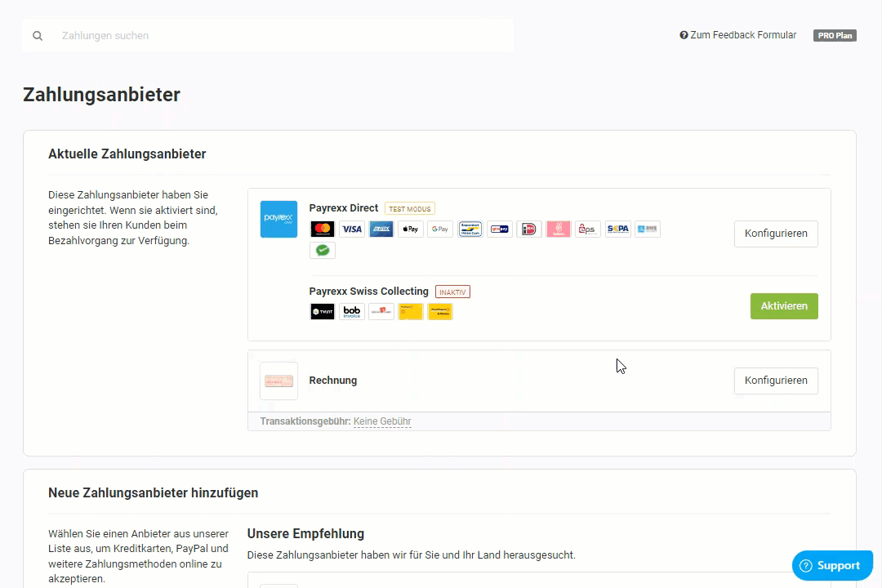This screenshot has width=882, height=588.
Task: Configure the Payrexx Direct provider
Action: 776,234
